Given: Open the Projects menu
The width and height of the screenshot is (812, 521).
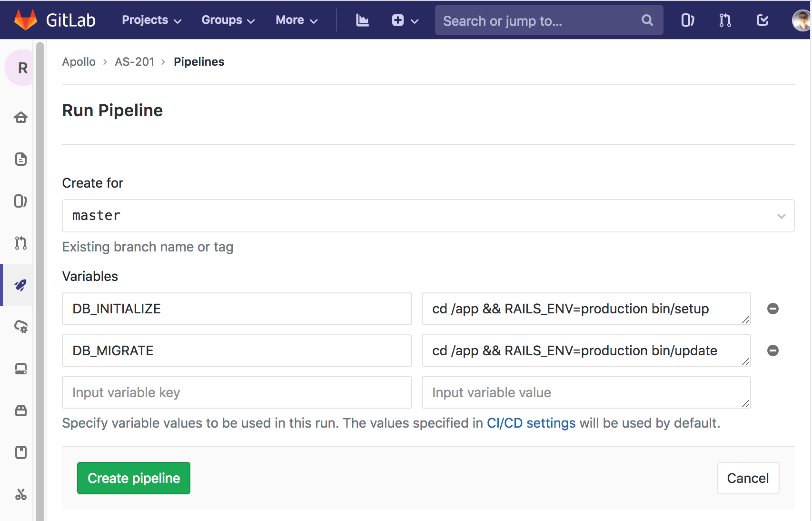Looking at the screenshot, I should [x=151, y=20].
